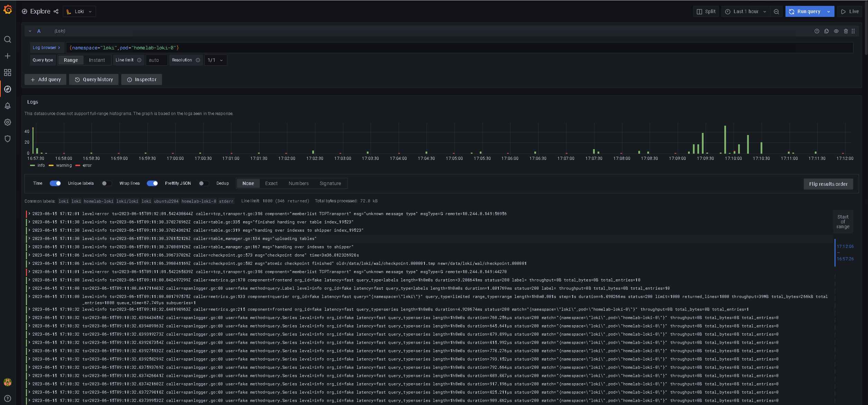Select Dedup Numbers option
This screenshot has height=405, width=868.
pyautogui.click(x=298, y=183)
